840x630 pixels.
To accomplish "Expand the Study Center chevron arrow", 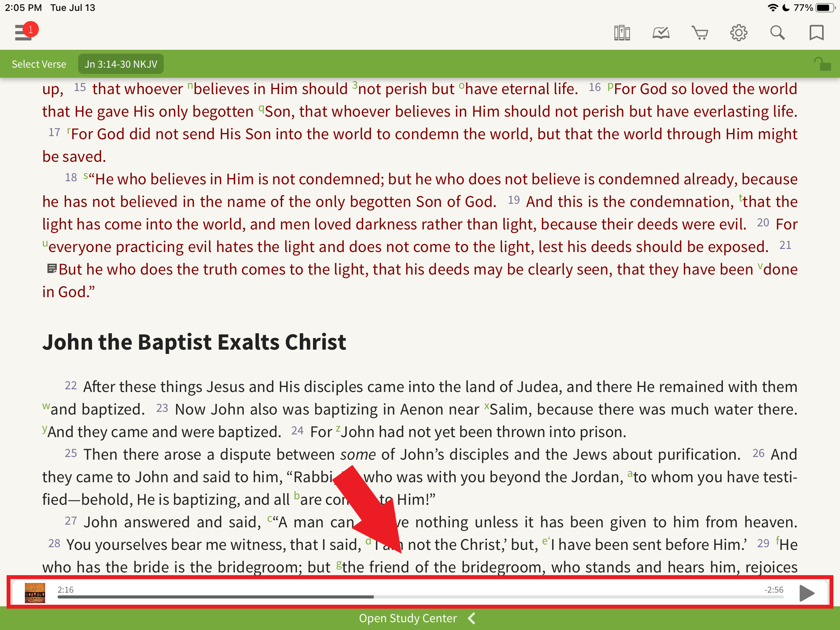I will point(472,618).
